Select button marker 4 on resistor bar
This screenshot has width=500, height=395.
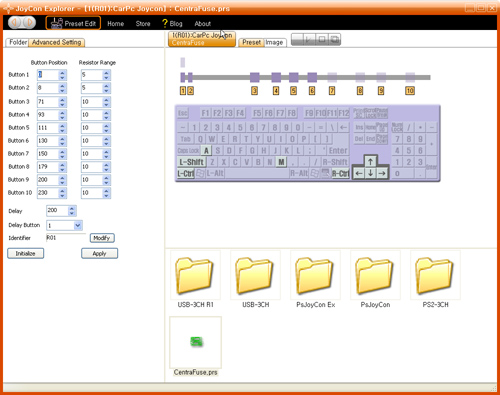276,90
